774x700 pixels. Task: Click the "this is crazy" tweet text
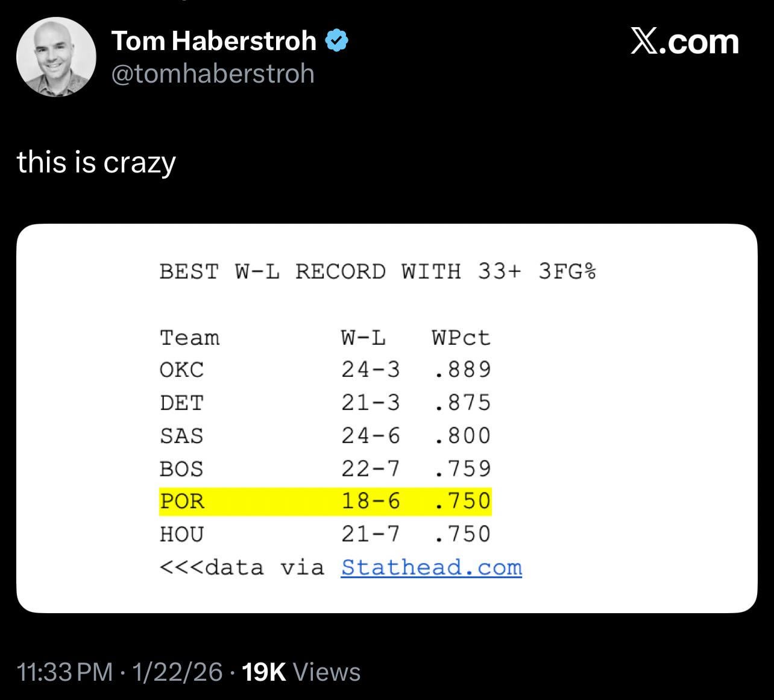click(96, 162)
